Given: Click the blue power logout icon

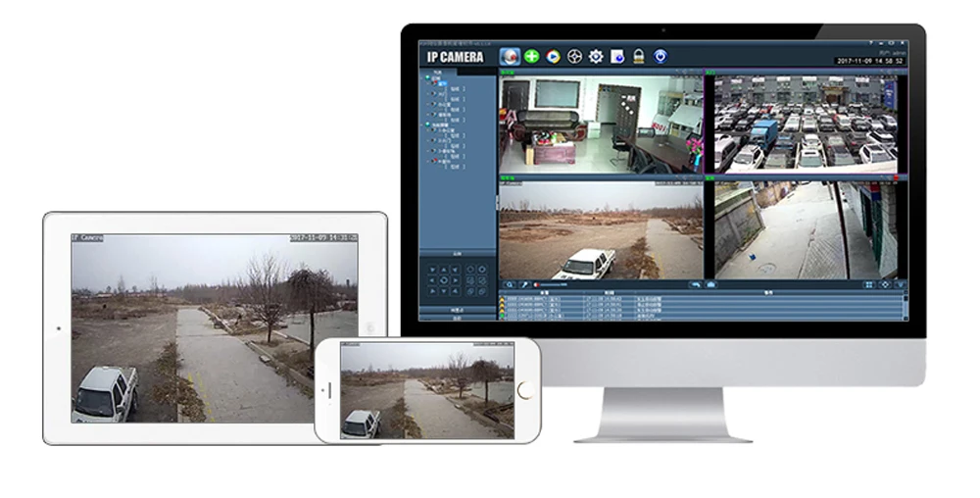Looking at the screenshot, I should pyautogui.click(x=661, y=56).
